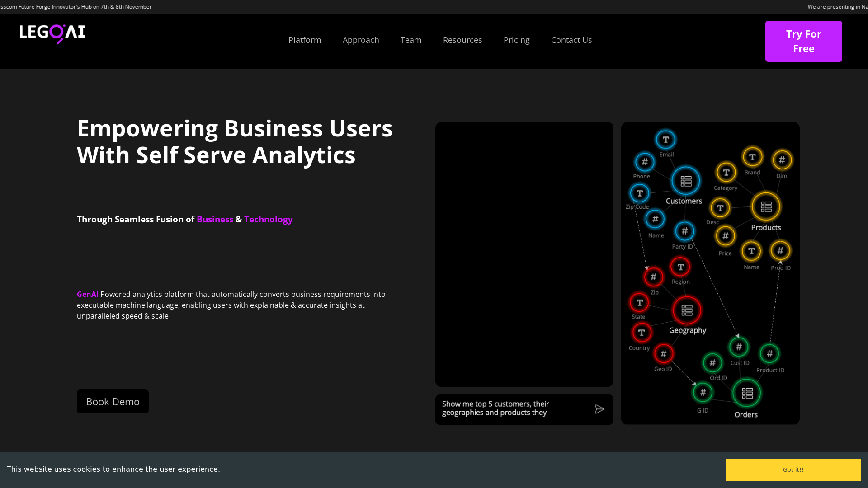Screen dimensions: 868x488
Task: Click the Future Forge announcement ticker text
Action: 76,7
